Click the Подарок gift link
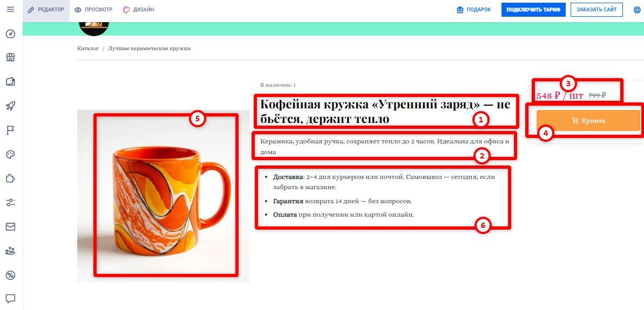644x310 pixels. 473,10
